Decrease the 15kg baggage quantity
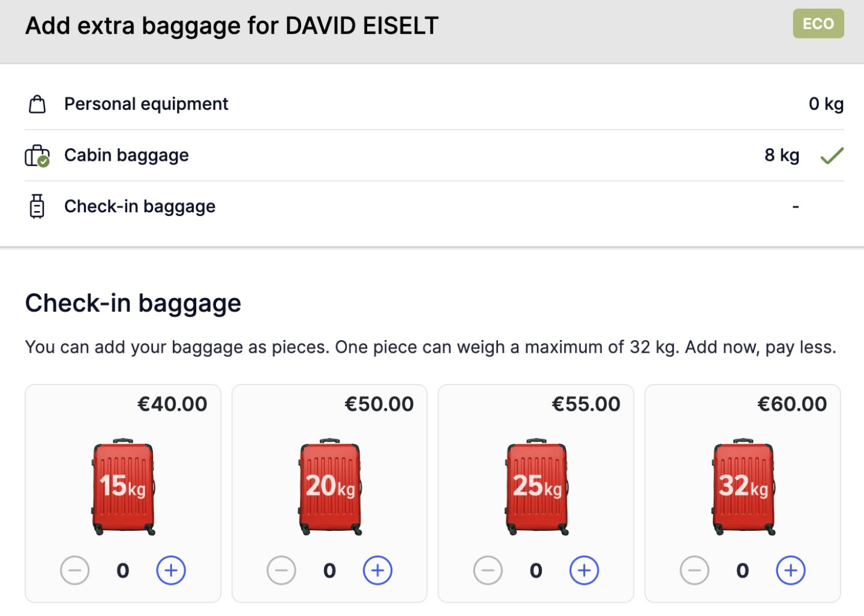 tap(75, 570)
